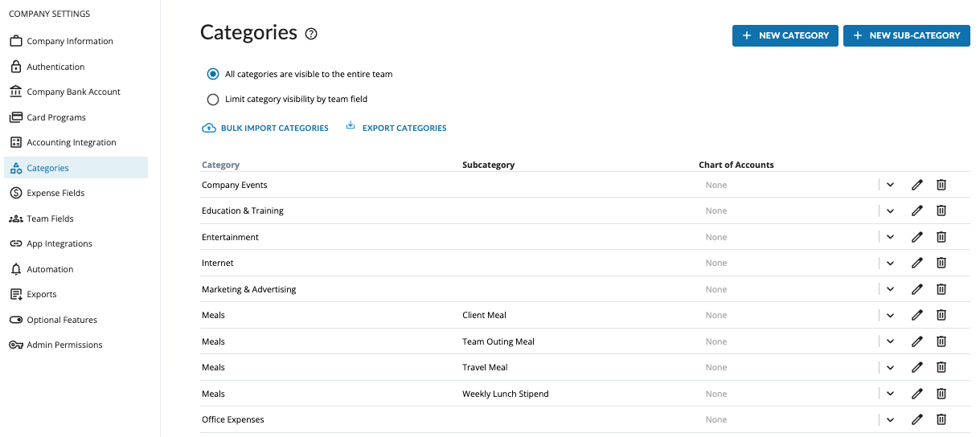Select 'All categories are visible to entire team'
Screen dimensions: 980x437
pyautogui.click(x=213, y=74)
